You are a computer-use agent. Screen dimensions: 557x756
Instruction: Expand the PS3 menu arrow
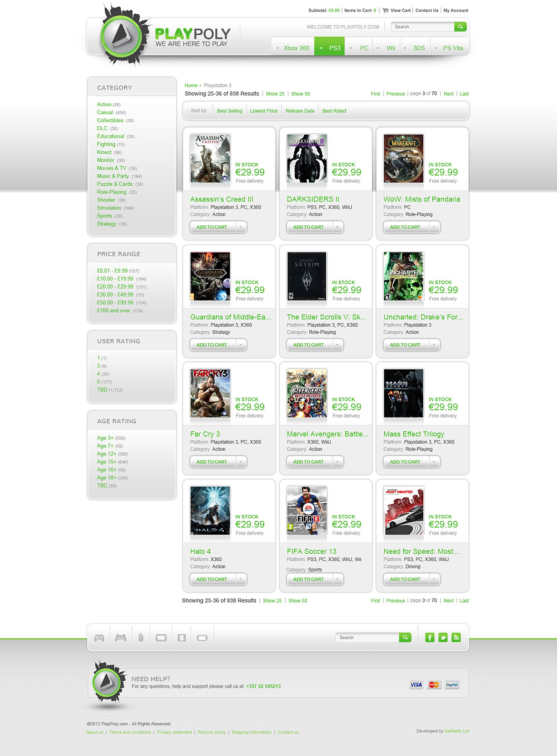click(x=321, y=48)
